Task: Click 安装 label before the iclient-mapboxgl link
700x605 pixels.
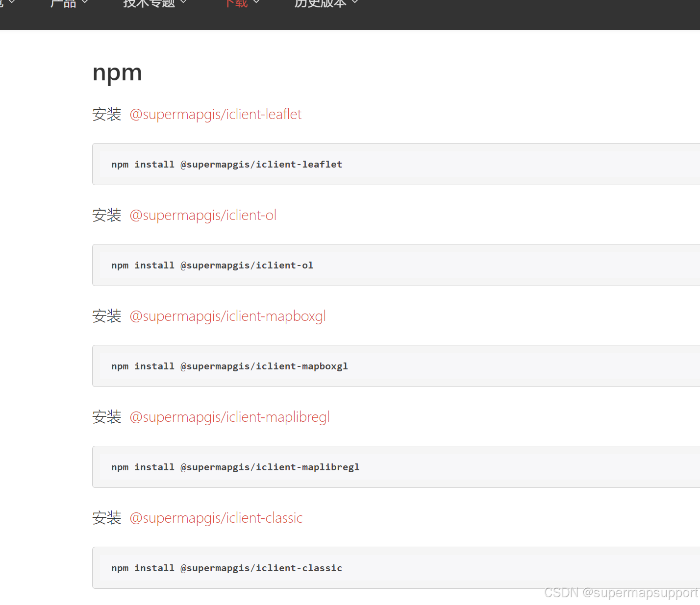Action: pos(107,316)
